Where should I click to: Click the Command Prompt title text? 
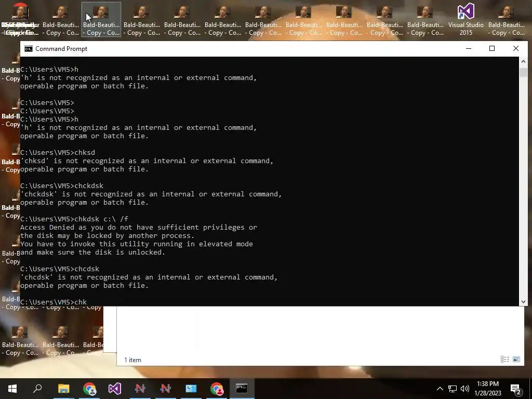point(61,48)
